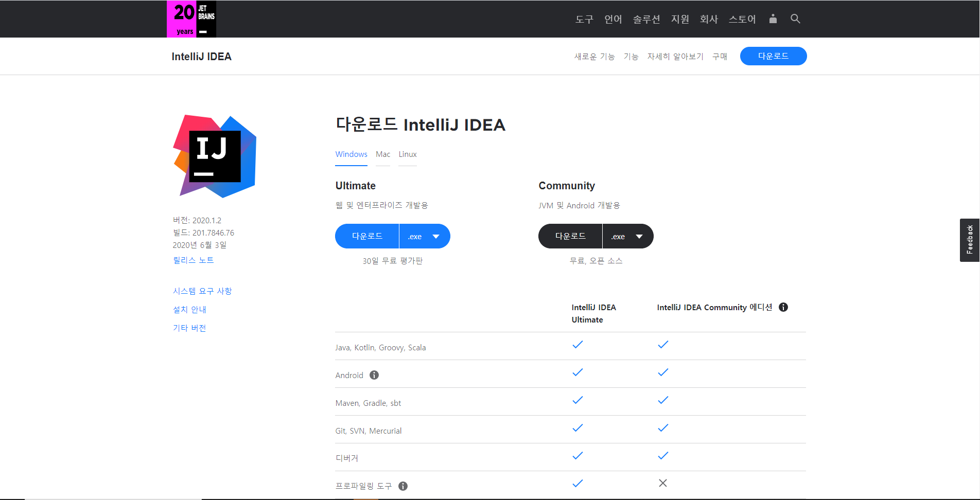Open the 기타 버전 link

tap(189, 328)
